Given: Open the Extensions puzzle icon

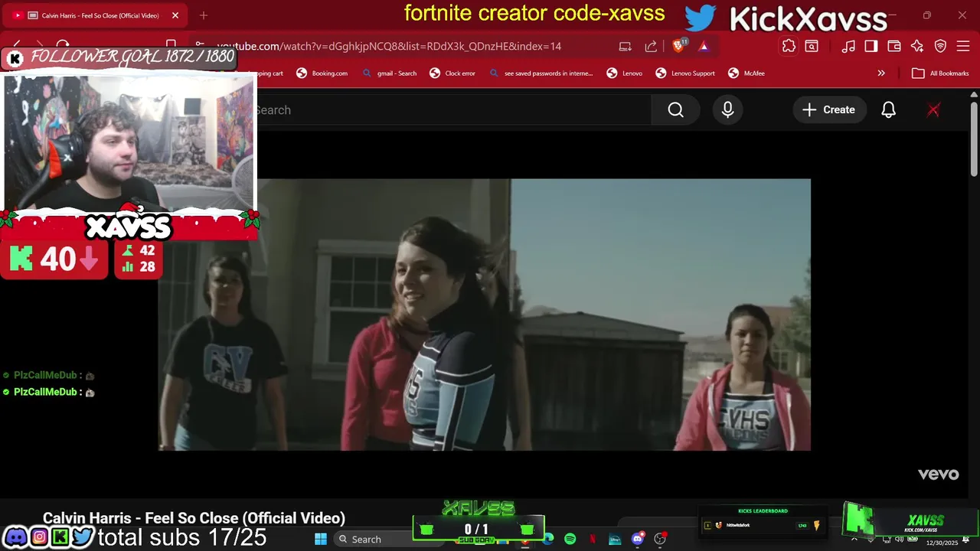Looking at the screenshot, I should coord(789,46).
